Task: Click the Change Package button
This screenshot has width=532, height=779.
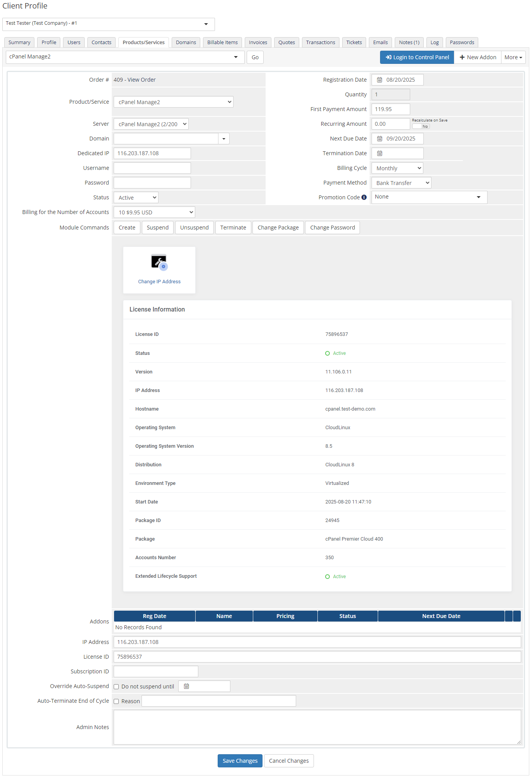Action: pyautogui.click(x=278, y=228)
